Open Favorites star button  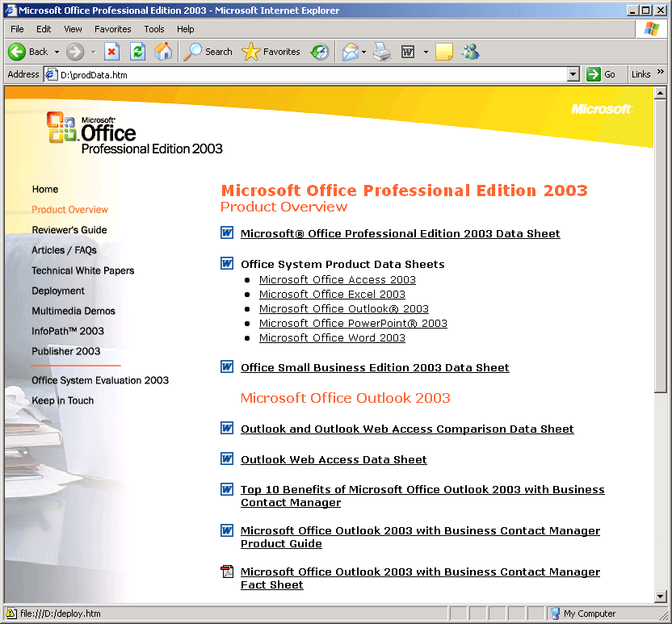tap(271, 52)
